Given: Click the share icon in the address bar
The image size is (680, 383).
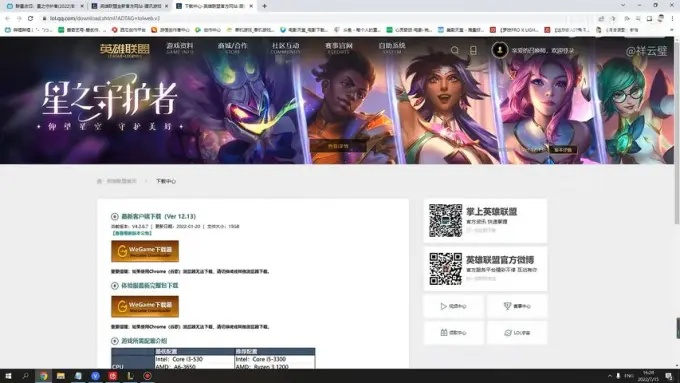Looking at the screenshot, I should pos(601,19).
